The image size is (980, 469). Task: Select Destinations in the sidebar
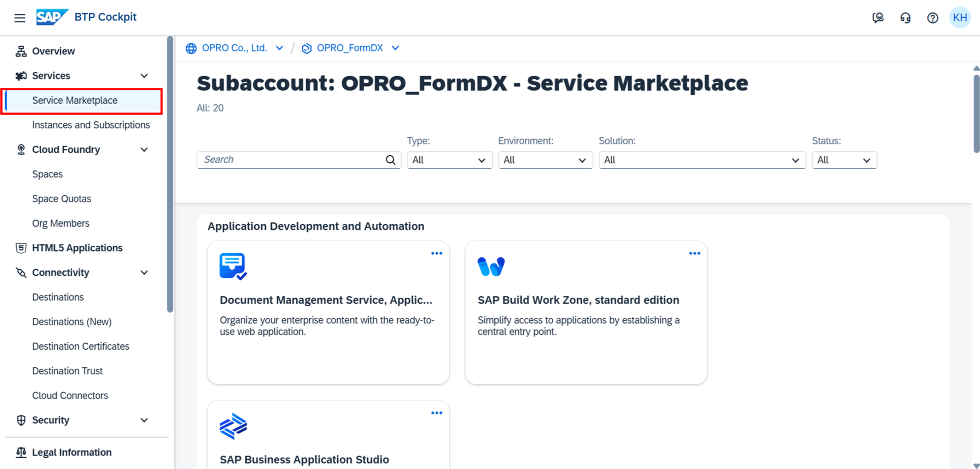(58, 297)
